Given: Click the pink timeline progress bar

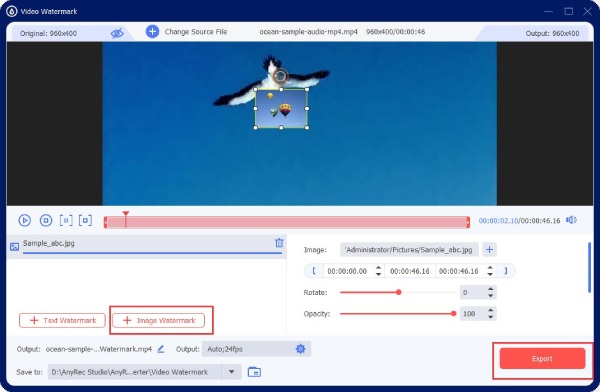Looking at the screenshot, I should [287, 222].
